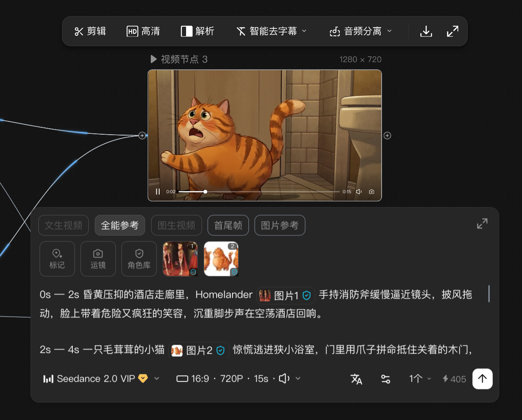Select reference image thumbnail 1
The height and width of the screenshot is (420, 522).
(180, 259)
